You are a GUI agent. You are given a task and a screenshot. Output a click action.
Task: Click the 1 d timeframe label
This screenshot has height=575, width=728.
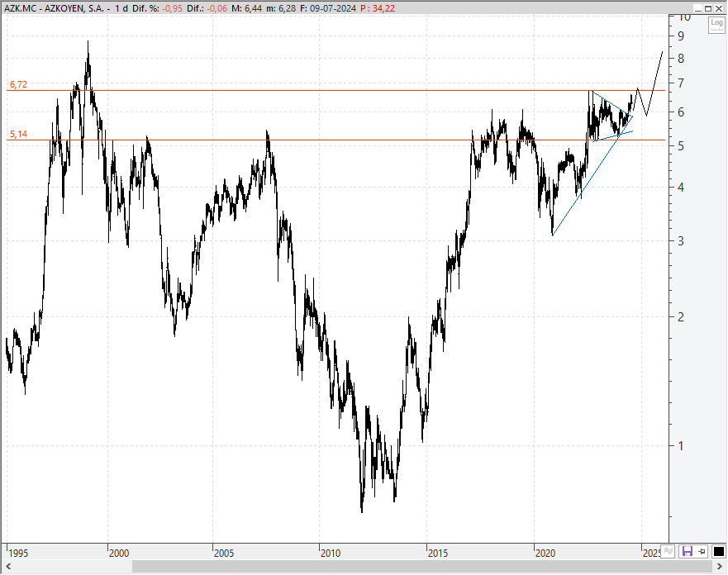(x=121, y=8)
